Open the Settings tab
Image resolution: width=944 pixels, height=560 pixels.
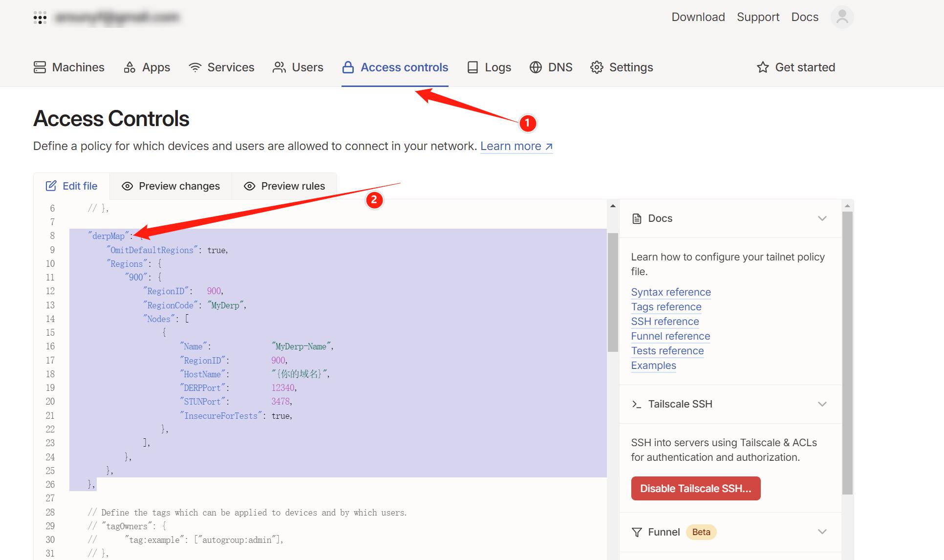(622, 67)
